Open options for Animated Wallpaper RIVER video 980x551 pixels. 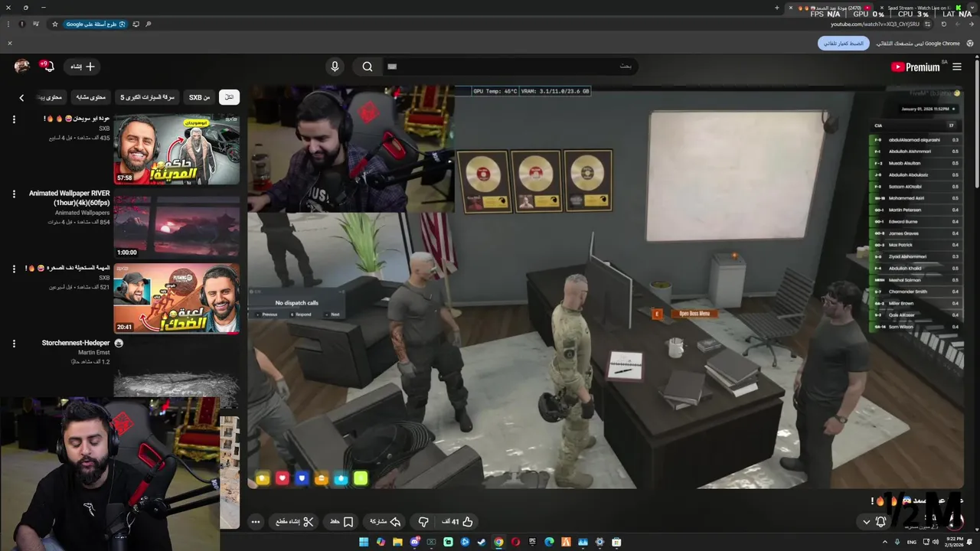[x=13, y=194]
